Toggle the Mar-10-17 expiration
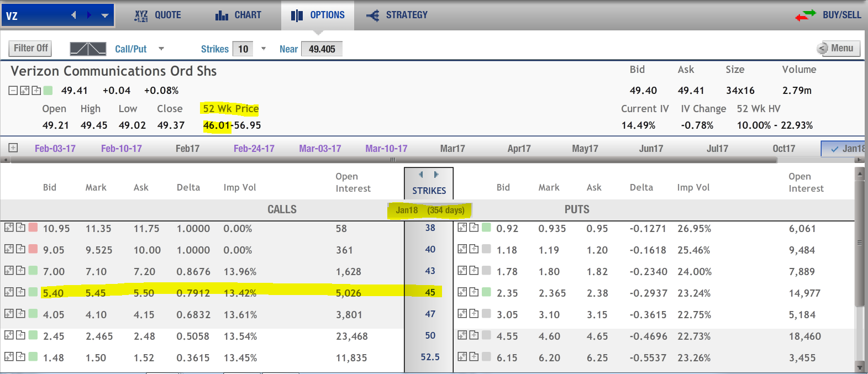This screenshot has height=374, width=868. tap(386, 149)
